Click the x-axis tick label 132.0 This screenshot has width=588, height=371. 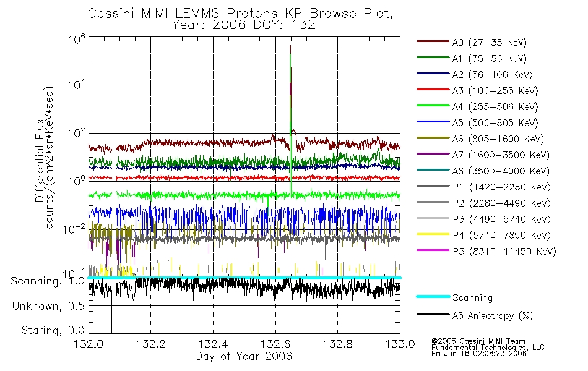[89, 344]
